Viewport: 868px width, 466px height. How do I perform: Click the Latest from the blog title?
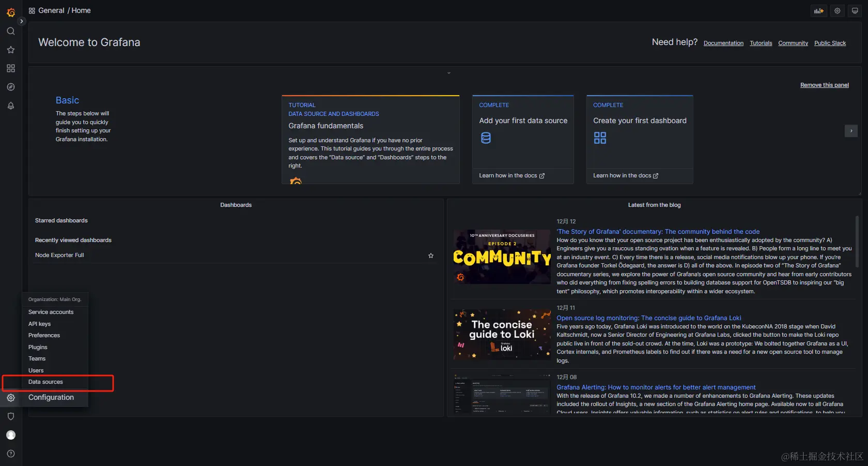coord(655,205)
